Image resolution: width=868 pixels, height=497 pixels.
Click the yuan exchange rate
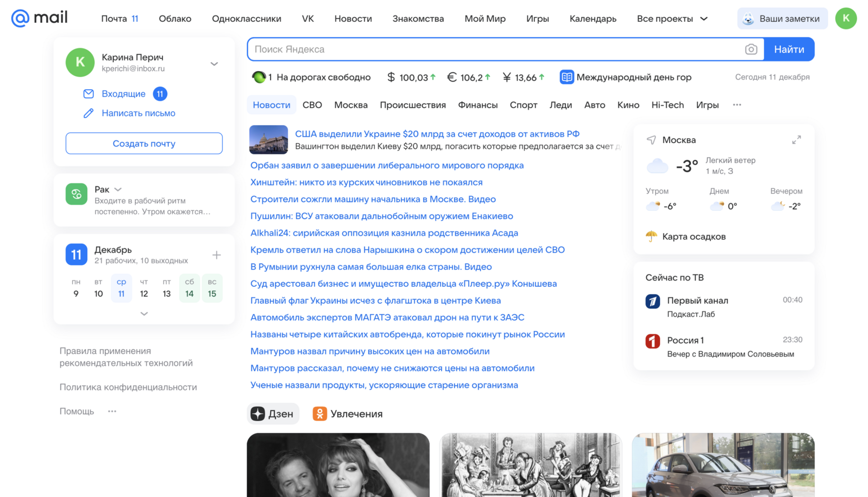[523, 77]
